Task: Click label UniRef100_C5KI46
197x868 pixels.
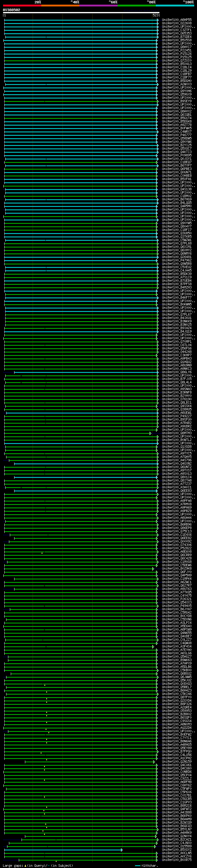Action: coord(177,694)
